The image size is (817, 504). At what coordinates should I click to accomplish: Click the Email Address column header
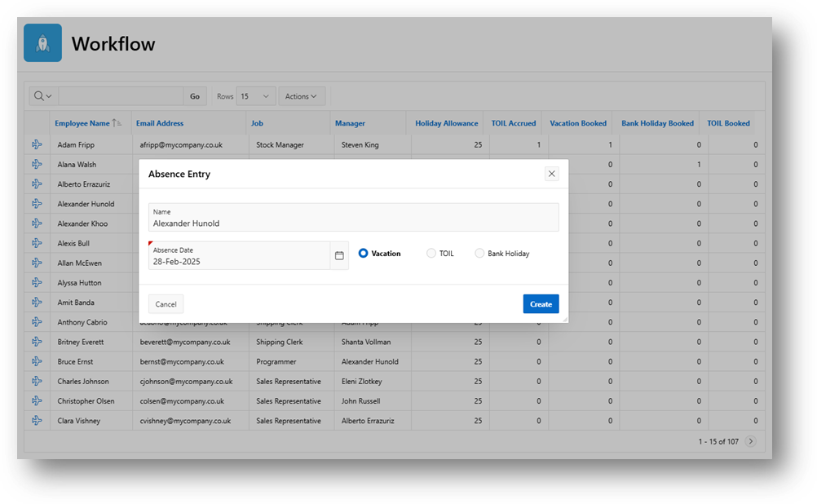coord(160,123)
